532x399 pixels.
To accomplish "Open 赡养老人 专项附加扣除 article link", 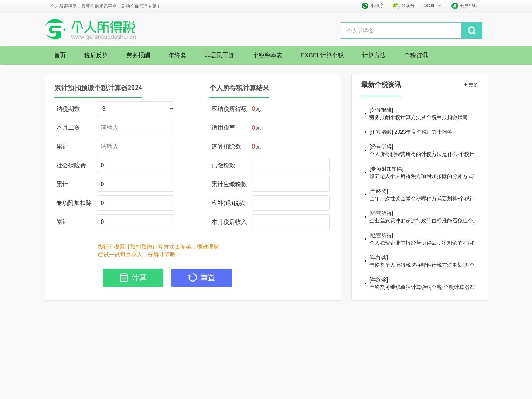I will tap(422, 177).
